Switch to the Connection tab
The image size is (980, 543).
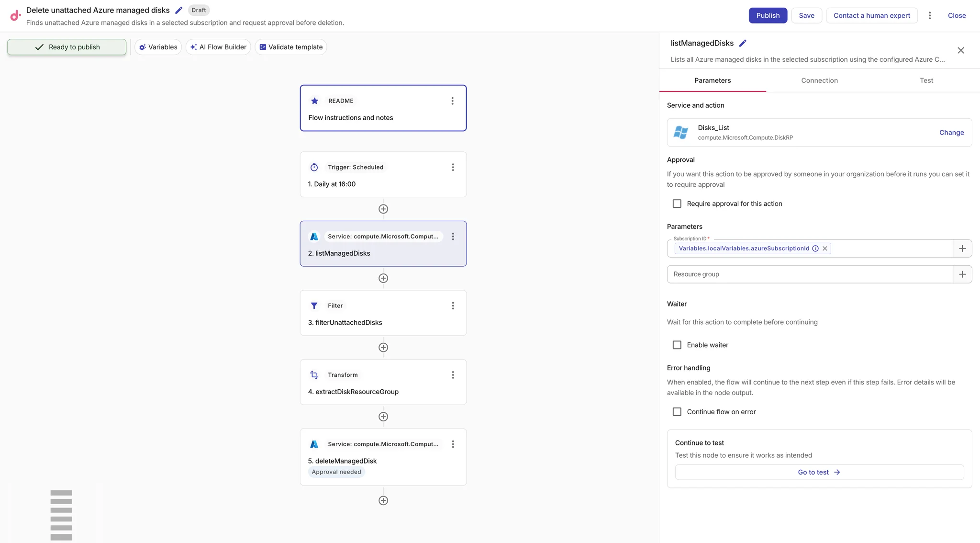tap(819, 80)
